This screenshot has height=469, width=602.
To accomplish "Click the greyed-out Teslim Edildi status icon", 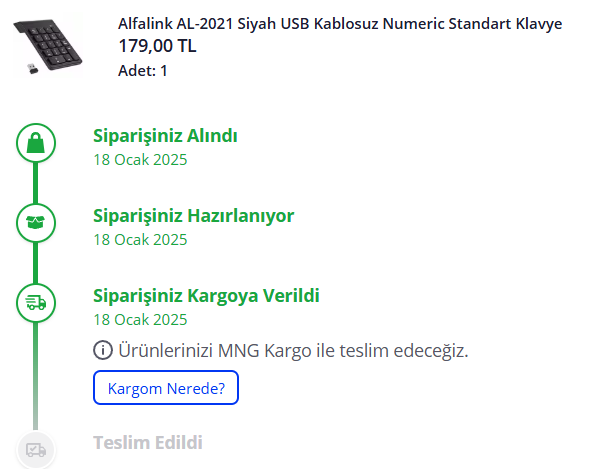I will [36, 450].
